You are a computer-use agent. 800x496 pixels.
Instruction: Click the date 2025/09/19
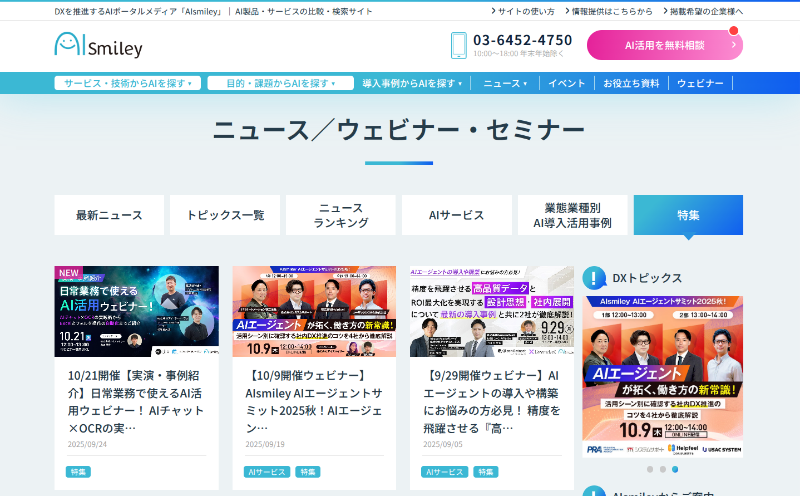(265, 444)
